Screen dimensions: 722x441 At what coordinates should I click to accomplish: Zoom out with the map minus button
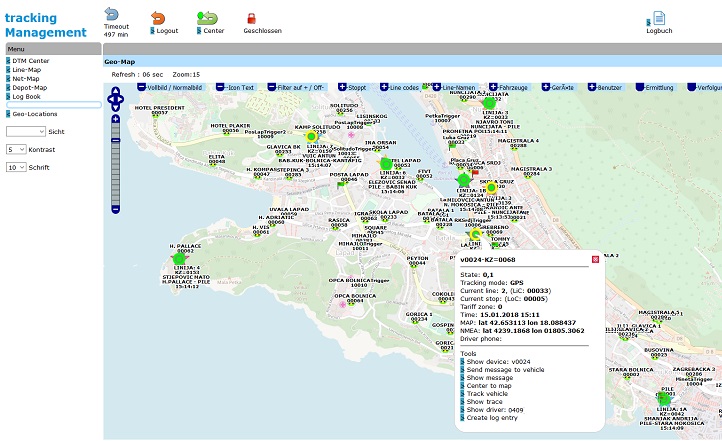[x=115, y=211]
